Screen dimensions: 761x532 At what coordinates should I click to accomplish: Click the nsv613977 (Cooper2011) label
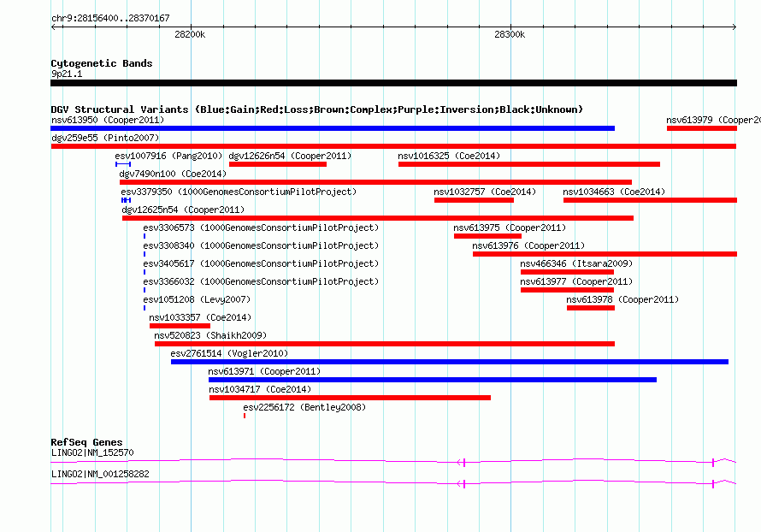pyautogui.click(x=576, y=281)
